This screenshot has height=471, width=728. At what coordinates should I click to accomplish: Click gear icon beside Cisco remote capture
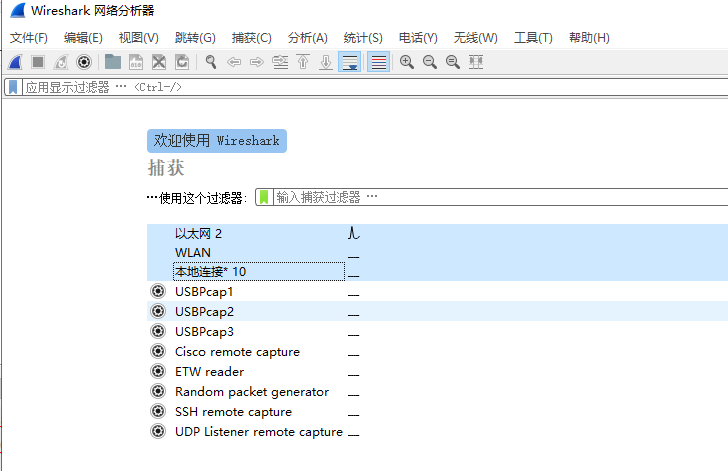pos(158,351)
